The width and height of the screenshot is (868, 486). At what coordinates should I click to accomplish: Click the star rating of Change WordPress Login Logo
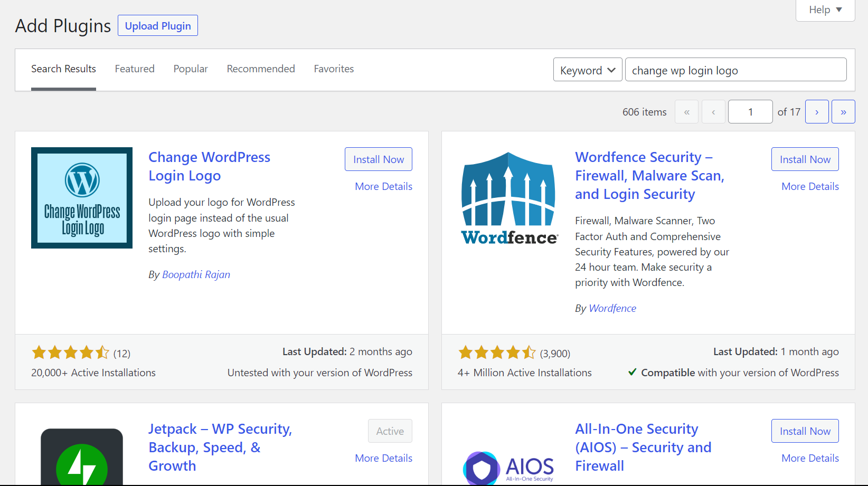click(x=70, y=352)
